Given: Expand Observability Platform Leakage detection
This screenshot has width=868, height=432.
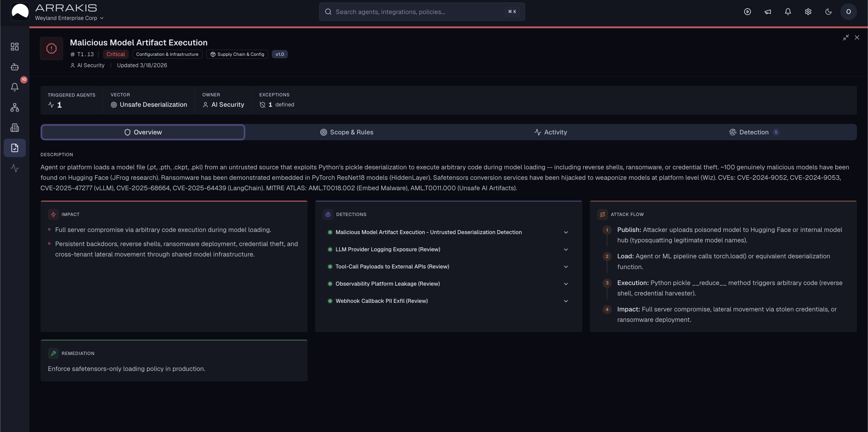Looking at the screenshot, I should coord(566,284).
